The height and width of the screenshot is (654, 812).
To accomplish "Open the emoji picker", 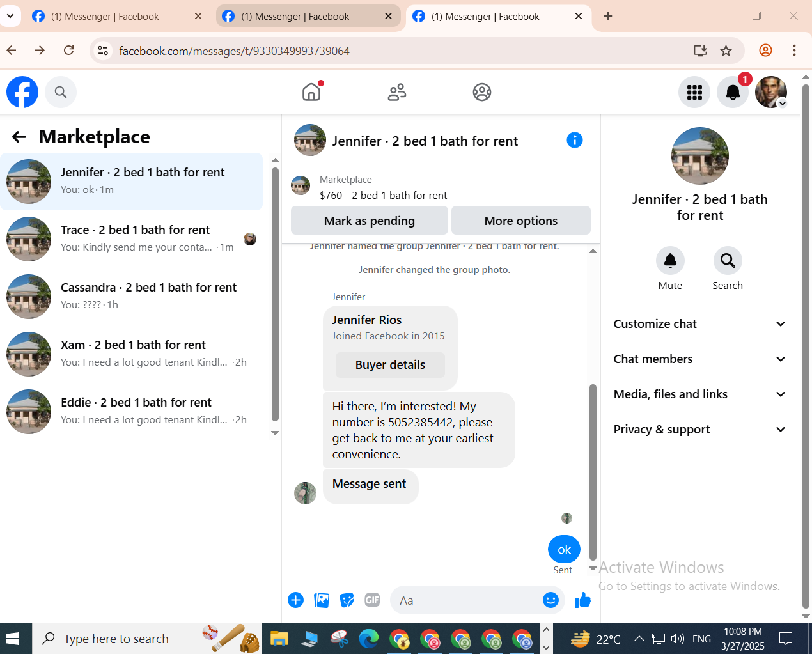I will click(x=550, y=600).
